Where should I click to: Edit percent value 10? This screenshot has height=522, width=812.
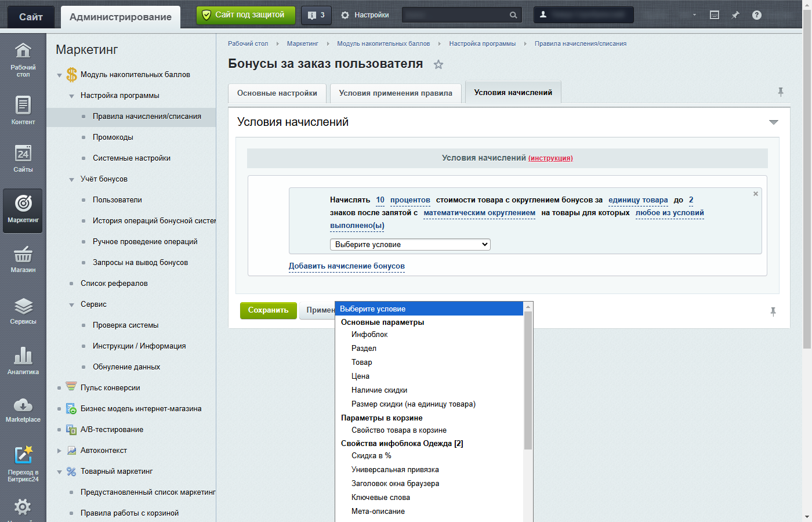coord(380,200)
